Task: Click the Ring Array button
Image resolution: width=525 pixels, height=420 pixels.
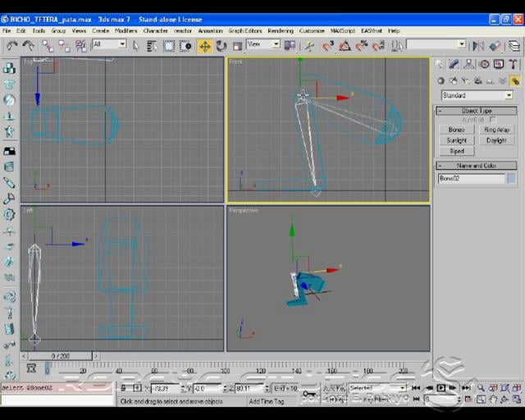Action: click(496, 130)
